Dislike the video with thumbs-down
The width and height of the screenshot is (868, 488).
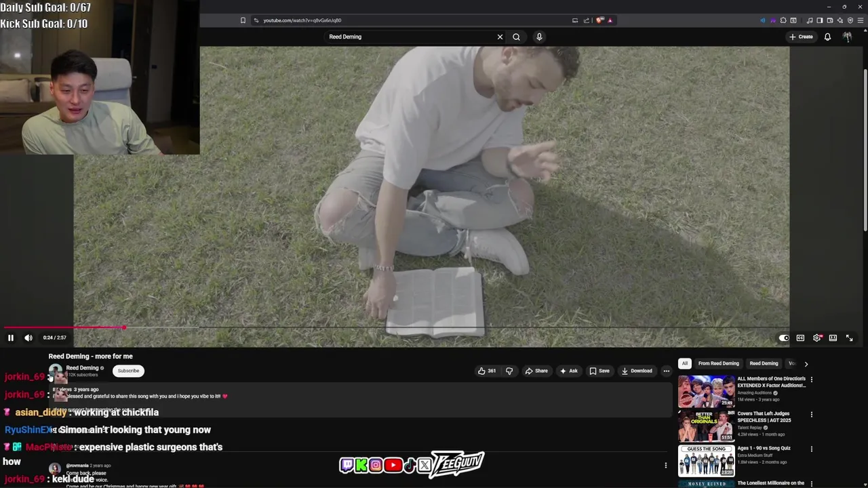pos(509,371)
